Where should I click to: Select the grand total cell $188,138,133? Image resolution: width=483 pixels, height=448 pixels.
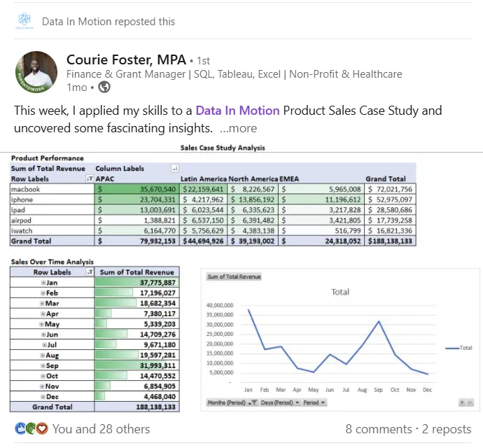[390, 241]
